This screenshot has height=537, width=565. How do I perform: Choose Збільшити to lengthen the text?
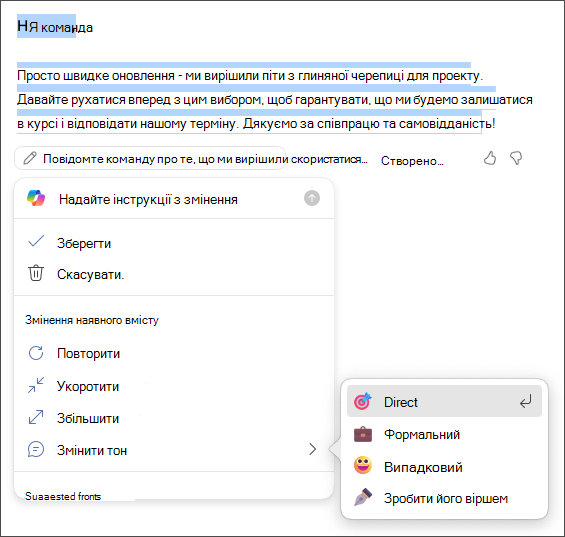click(x=174, y=418)
